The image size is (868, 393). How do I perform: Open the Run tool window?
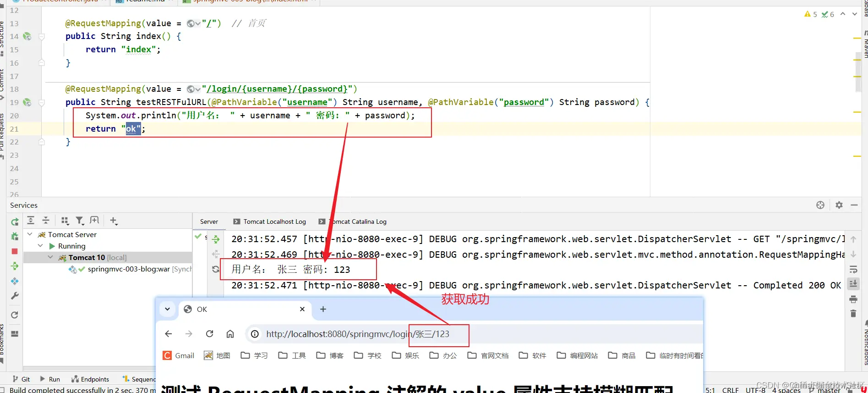click(50, 379)
